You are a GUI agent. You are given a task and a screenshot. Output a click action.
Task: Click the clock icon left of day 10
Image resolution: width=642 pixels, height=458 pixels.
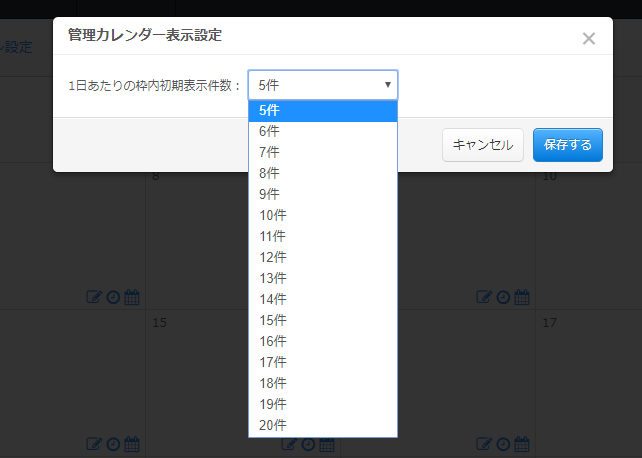pyautogui.click(x=503, y=297)
